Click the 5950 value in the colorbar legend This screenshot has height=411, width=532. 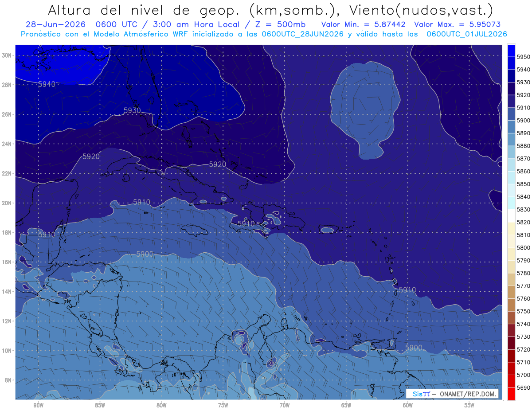[x=523, y=57]
